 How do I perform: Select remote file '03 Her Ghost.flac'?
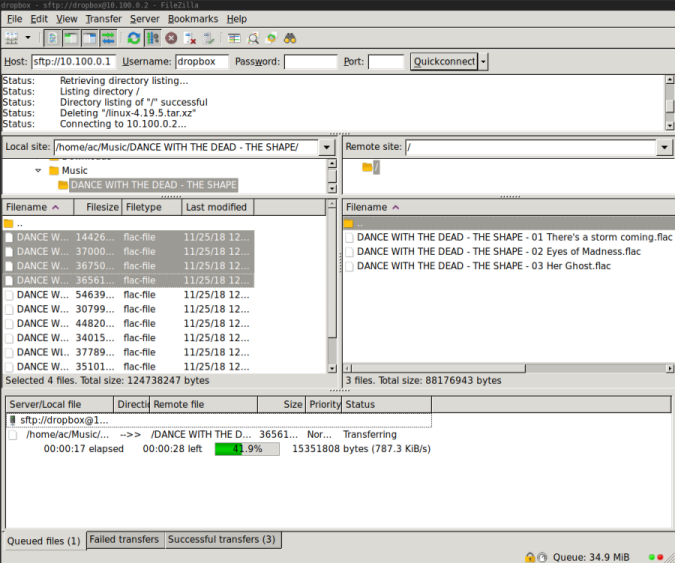tap(509, 266)
